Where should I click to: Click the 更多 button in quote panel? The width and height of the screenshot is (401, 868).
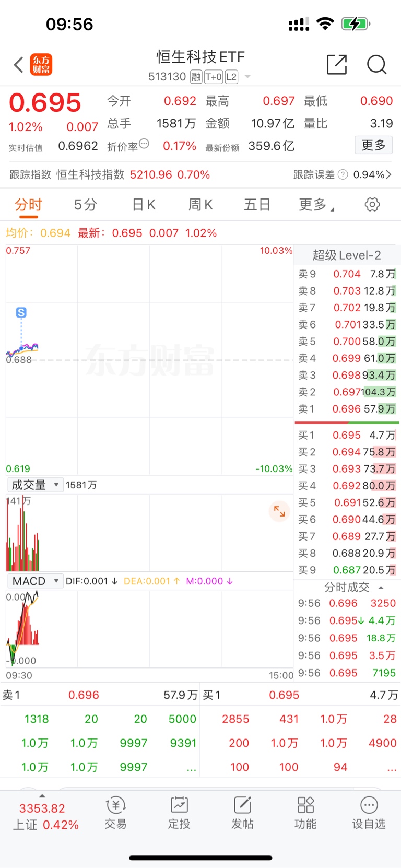[x=373, y=145]
